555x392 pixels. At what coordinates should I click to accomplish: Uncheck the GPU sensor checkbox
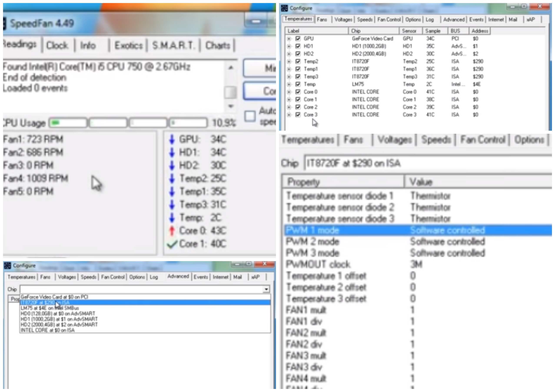[298, 39]
